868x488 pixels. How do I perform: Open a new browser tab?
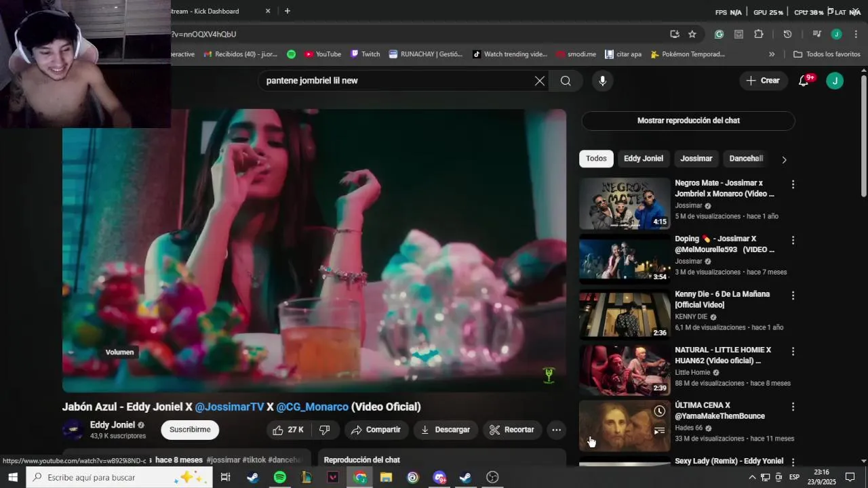pos(288,11)
